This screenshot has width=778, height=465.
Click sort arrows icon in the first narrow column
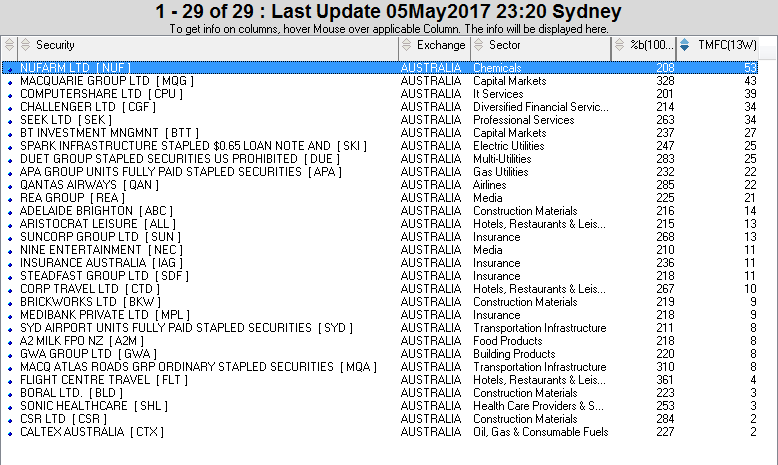coord(9,45)
